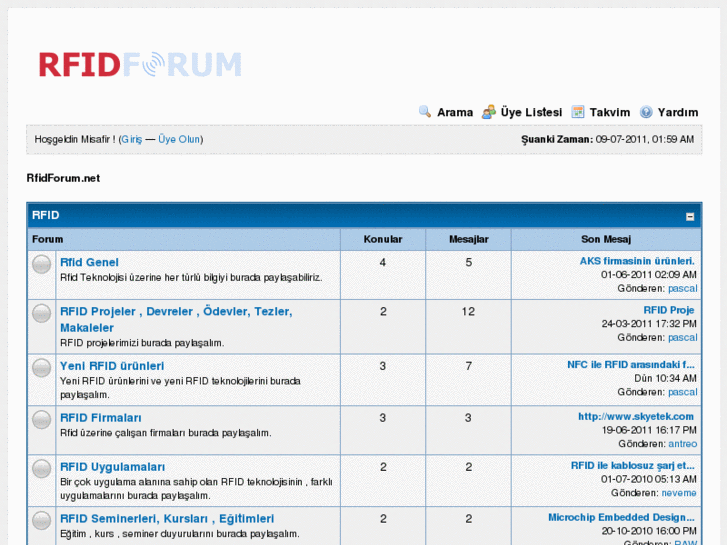The height and width of the screenshot is (545, 727).
Task: Click the Forum column header
Action: (x=47, y=239)
